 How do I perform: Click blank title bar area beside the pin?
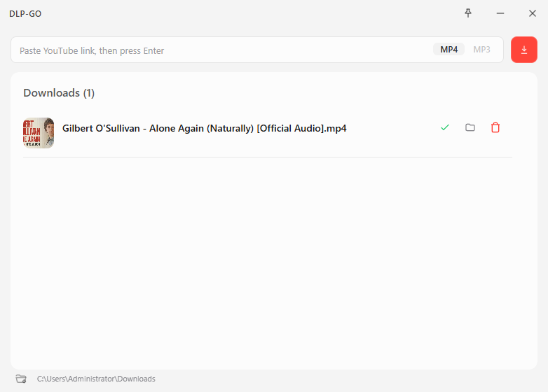pos(280,13)
